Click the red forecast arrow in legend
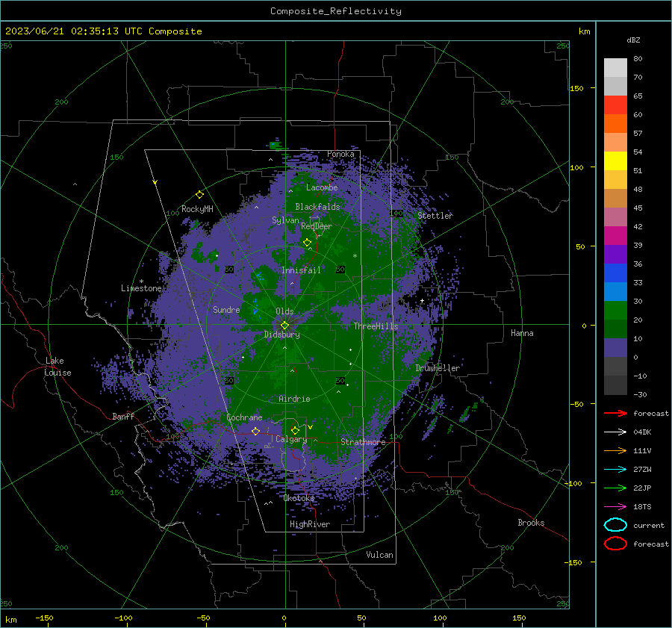This screenshot has height=628, width=672. click(x=615, y=413)
